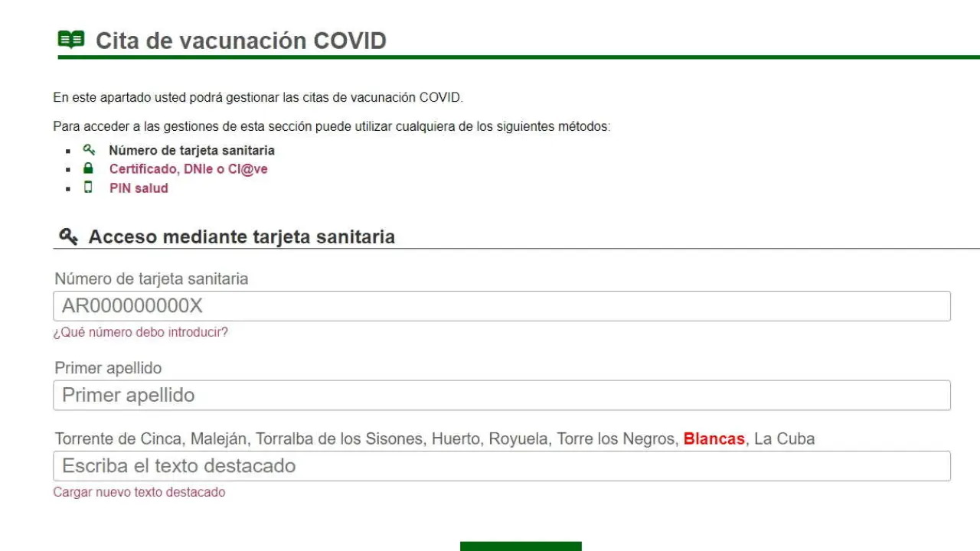980x551 pixels.
Task: Focus the health card number field AR000000000X
Action: click(x=501, y=306)
